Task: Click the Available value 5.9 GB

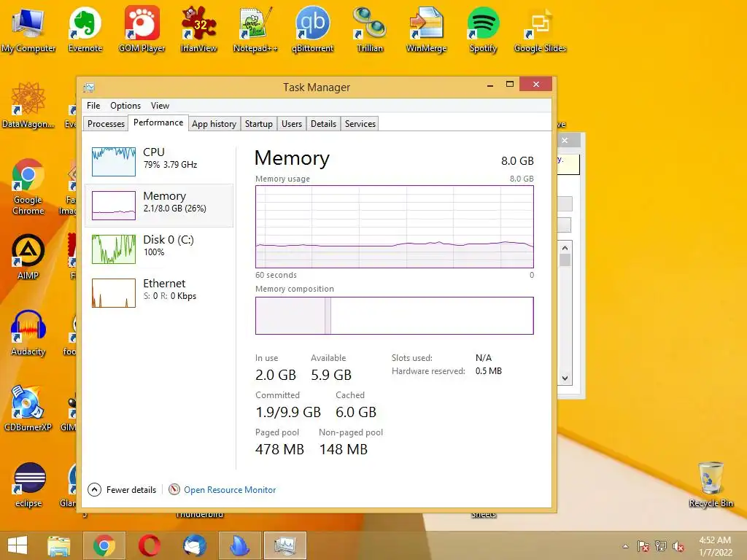Action: (332, 376)
